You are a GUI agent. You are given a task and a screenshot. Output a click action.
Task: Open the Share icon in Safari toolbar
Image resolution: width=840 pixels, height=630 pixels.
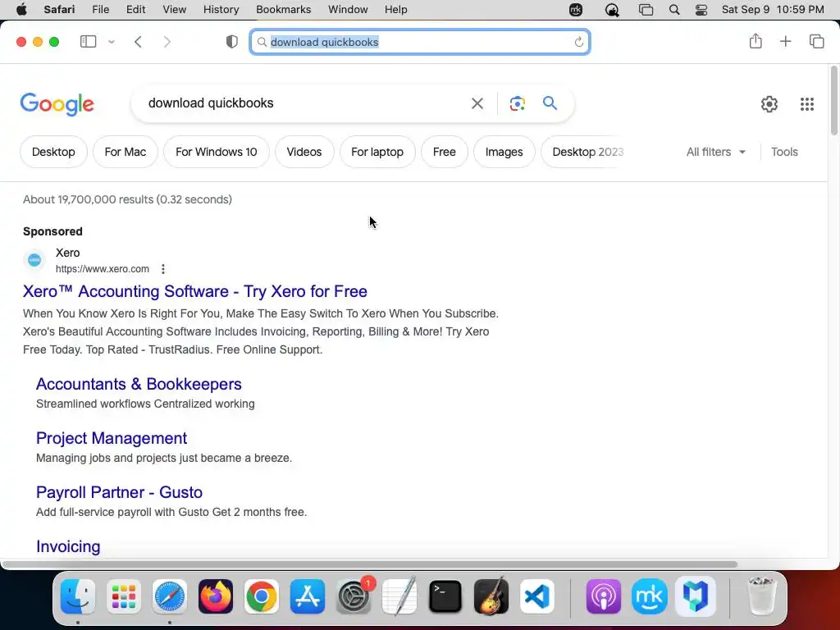point(756,41)
